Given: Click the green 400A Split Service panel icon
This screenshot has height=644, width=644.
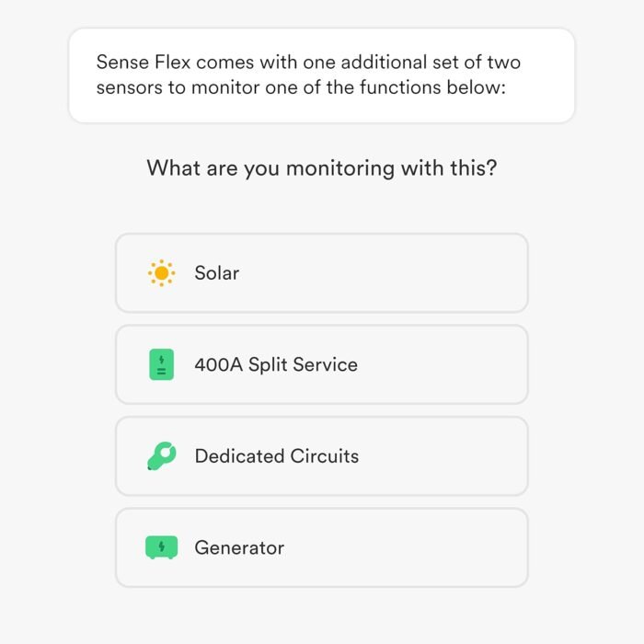Looking at the screenshot, I should point(161,364).
